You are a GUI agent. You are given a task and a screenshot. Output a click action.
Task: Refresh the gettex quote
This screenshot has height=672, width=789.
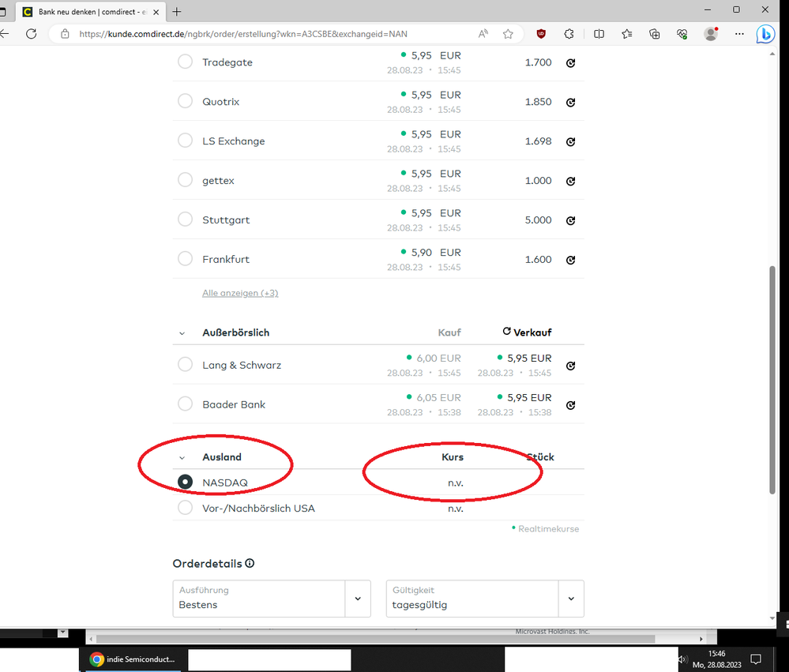(x=570, y=181)
